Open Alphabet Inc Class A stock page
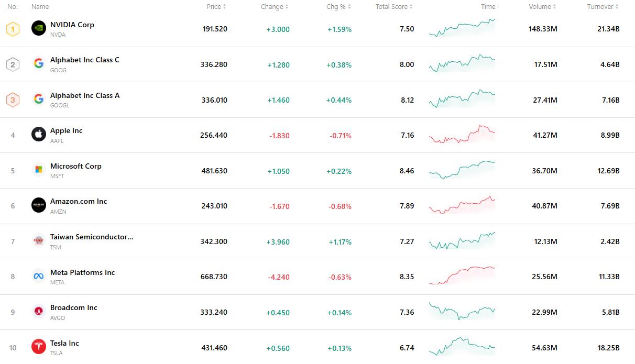The image size is (635, 364). click(85, 95)
